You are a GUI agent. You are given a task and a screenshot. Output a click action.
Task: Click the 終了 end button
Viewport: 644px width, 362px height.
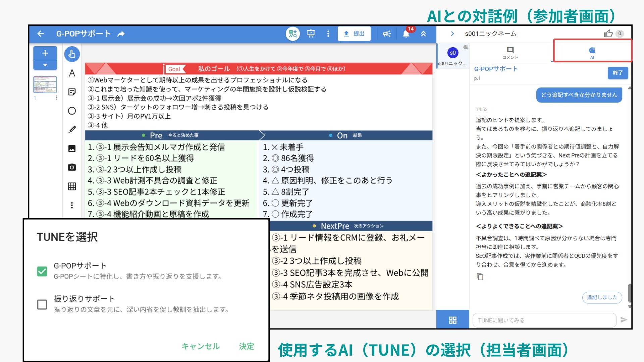[x=618, y=73]
